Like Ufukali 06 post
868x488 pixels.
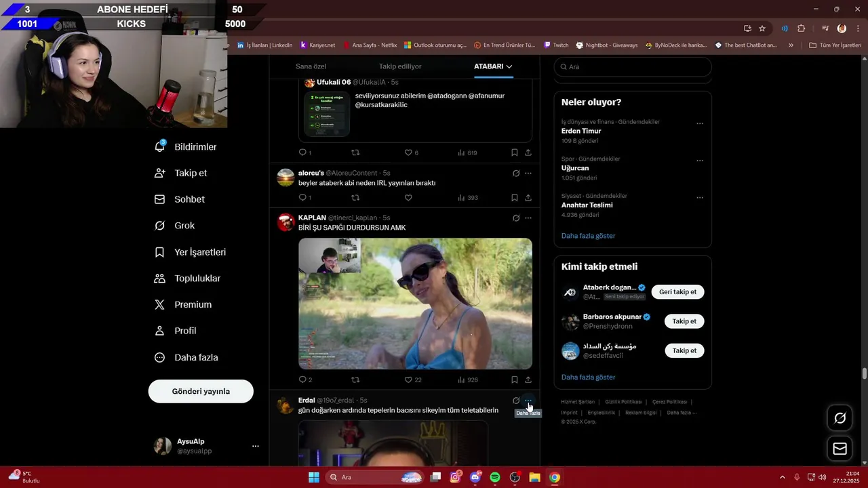click(x=411, y=152)
